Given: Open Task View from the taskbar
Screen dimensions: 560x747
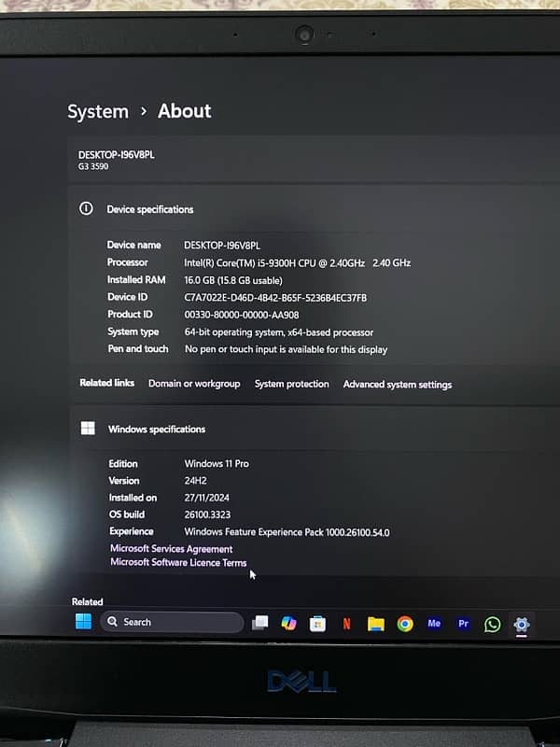Looking at the screenshot, I should point(260,623).
